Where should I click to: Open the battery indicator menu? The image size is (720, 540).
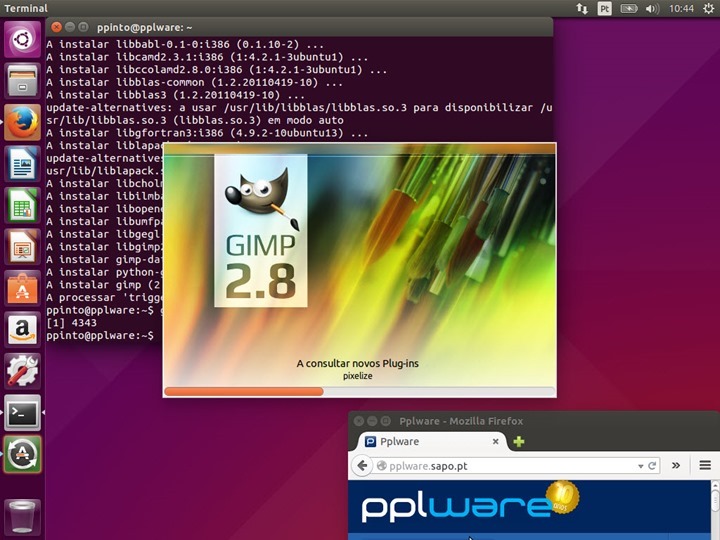point(629,8)
